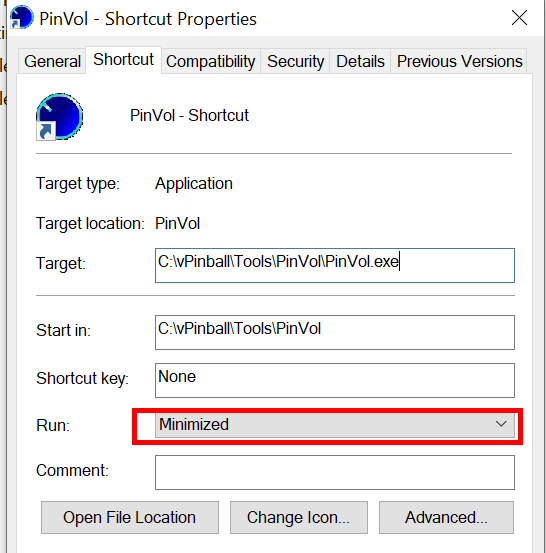This screenshot has width=546, height=553.
Task: Click the Shortcut Properties title bar text
Action: [x=181, y=19]
